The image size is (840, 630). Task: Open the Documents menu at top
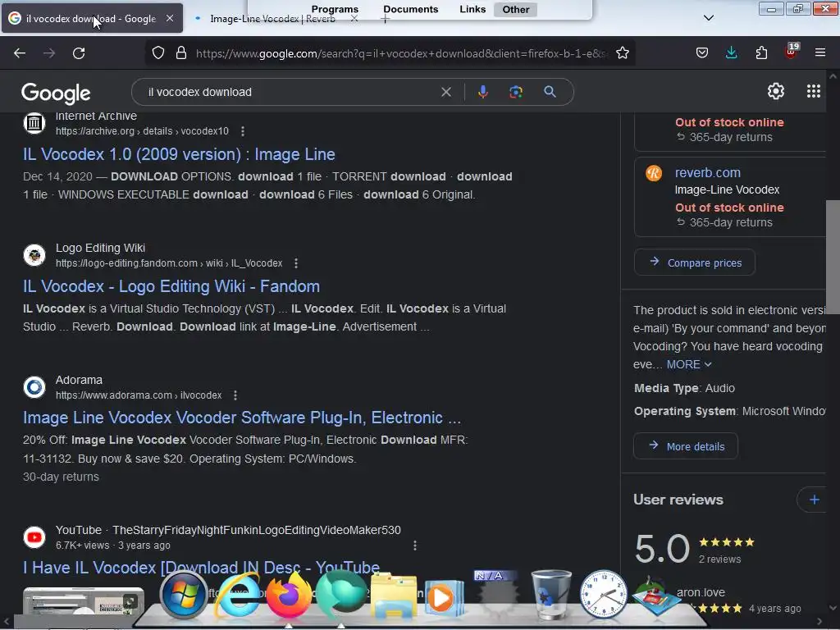click(411, 9)
